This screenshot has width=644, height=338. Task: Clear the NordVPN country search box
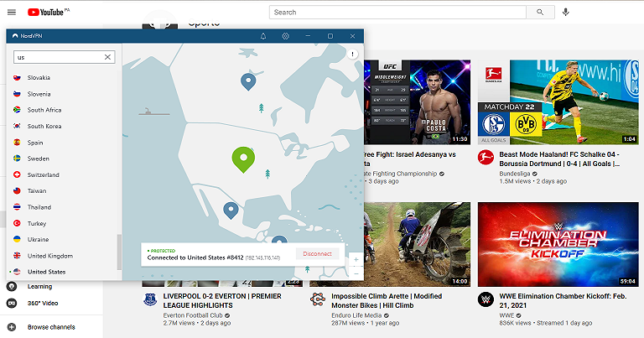[107, 57]
